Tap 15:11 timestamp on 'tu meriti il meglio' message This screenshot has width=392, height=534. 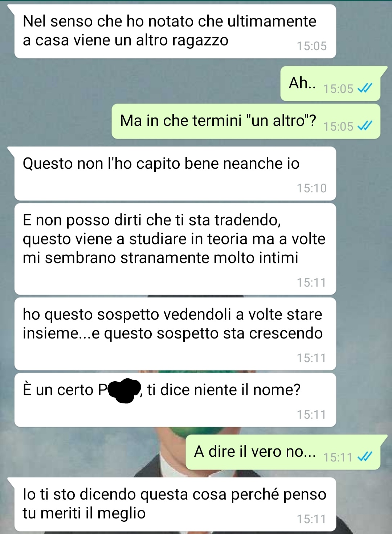312,519
